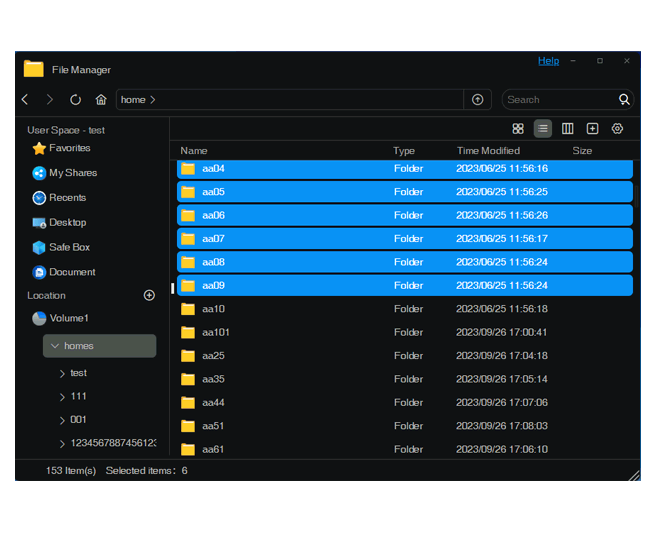Screen dimensions: 648x550
Task: Toggle column view layout
Action: [x=568, y=129]
